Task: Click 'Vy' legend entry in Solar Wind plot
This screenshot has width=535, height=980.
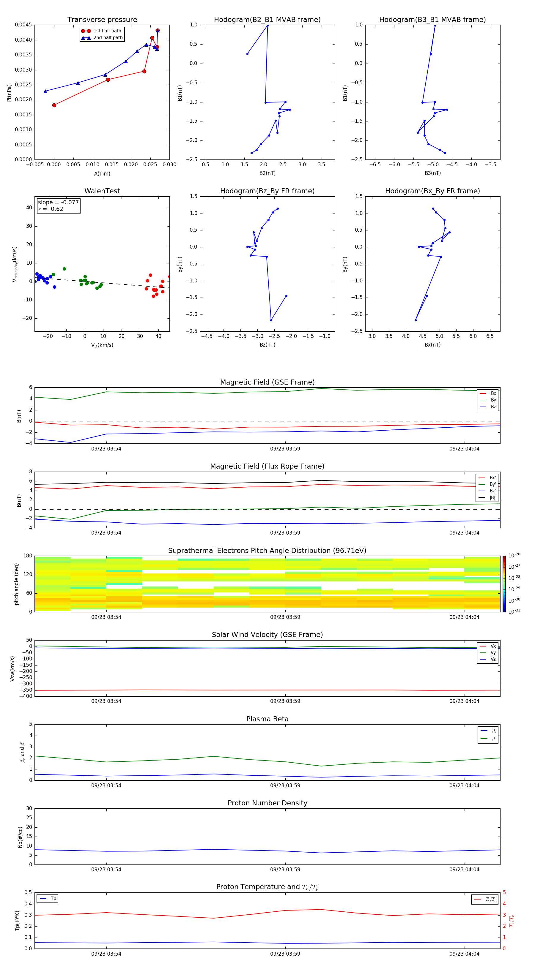Action: pyautogui.click(x=488, y=653)
